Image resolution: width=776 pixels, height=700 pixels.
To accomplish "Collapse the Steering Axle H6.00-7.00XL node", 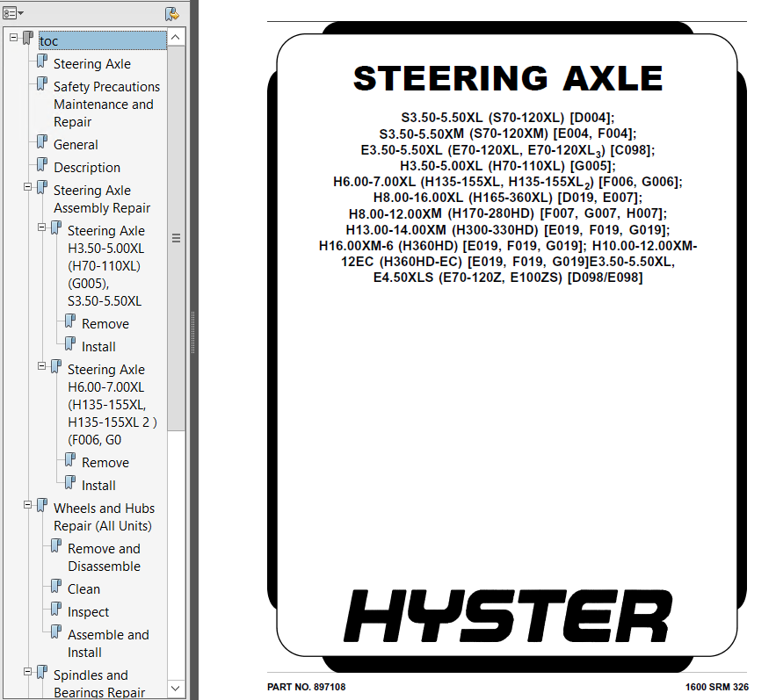I will tap(42, 366).
